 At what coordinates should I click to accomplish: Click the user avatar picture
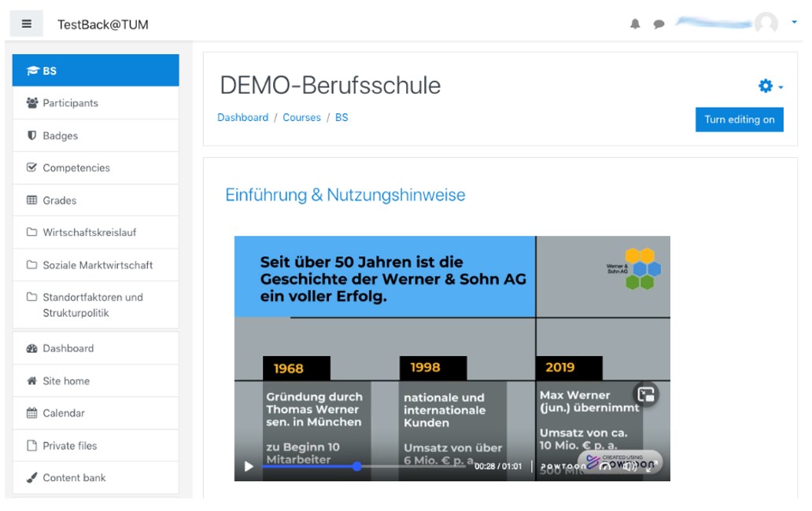(x=766, y=24)
